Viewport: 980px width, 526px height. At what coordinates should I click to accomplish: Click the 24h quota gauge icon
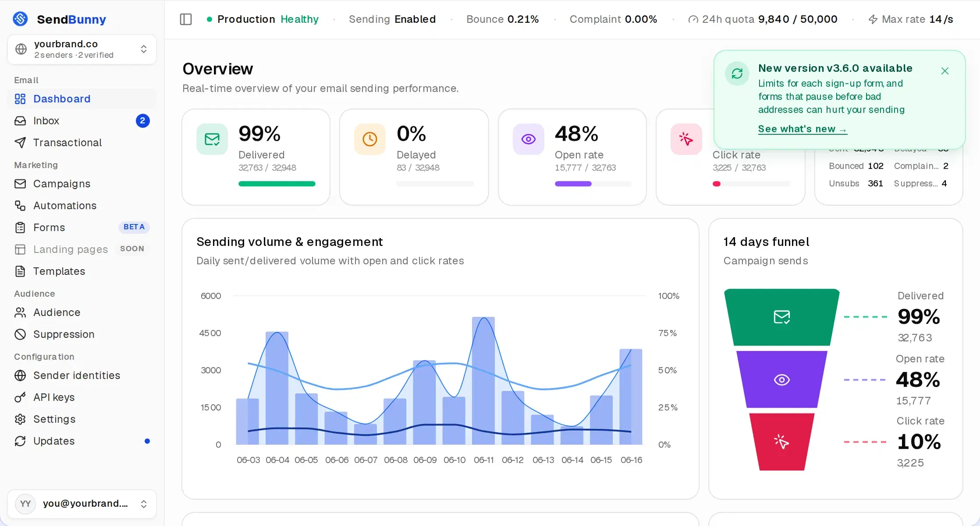(693, 20)
